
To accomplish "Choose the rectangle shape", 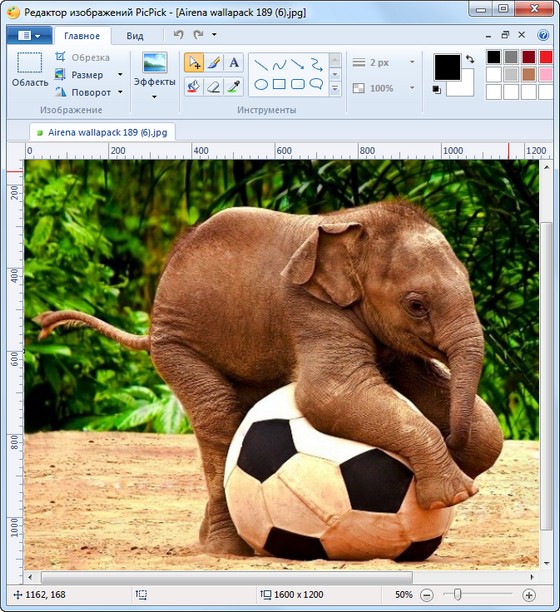I will [279, 84].
